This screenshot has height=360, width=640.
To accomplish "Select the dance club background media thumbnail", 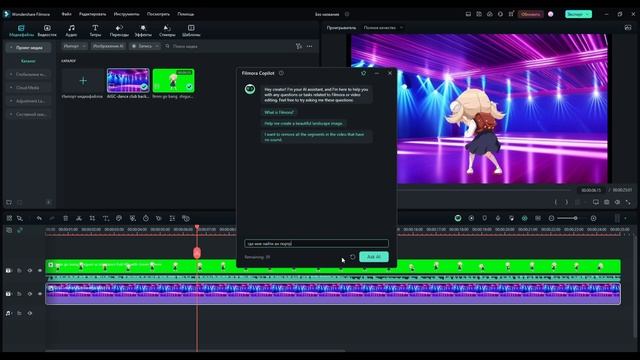I will pos(128,80).
